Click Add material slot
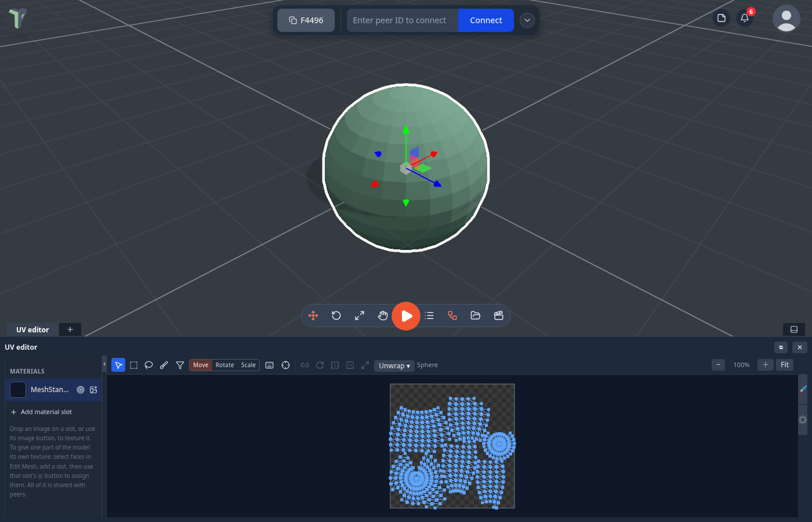Image resolution: width=812 pixels, height=522 pixels. point(41,412)
